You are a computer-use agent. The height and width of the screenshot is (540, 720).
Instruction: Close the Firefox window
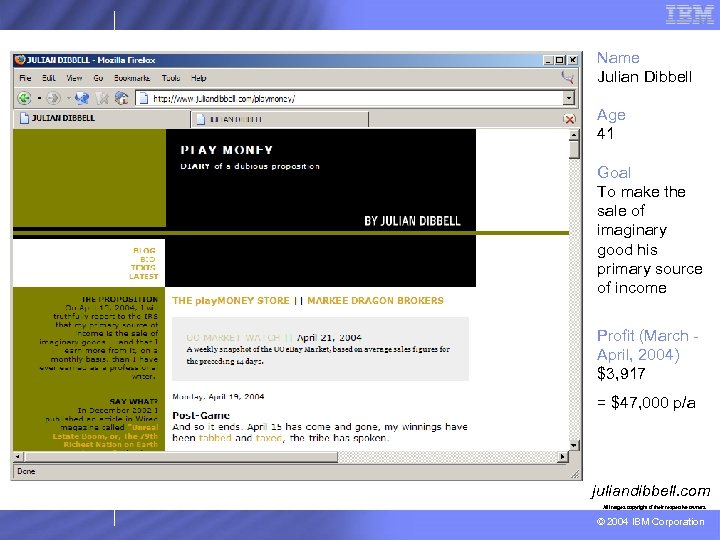point(573,60)
